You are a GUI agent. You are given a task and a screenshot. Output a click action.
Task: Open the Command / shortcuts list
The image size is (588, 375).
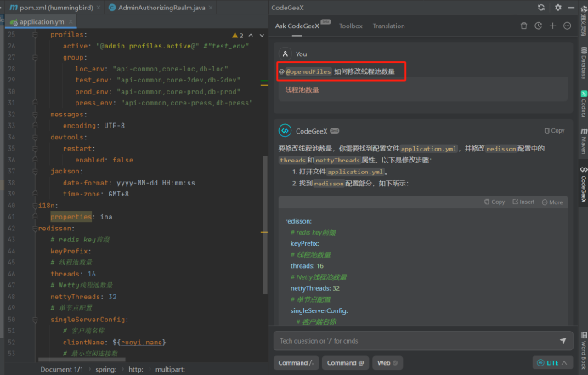[296, 362]
